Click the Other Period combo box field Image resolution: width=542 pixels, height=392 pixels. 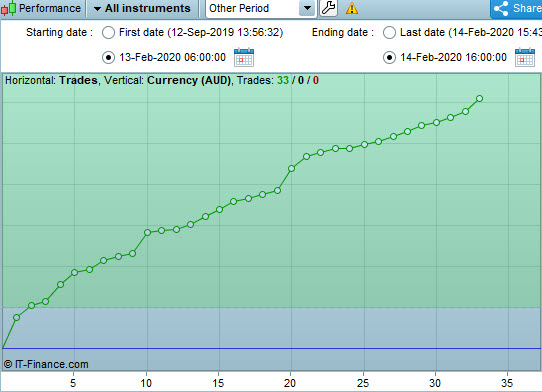pyautogui.click(x=261, y=8)
